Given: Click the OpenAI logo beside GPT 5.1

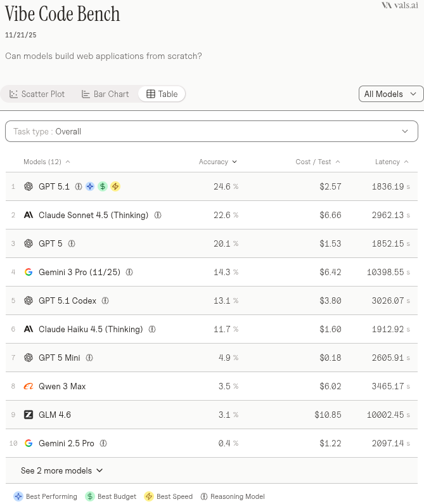Looking at the screenshot, I should click(x=29, y=186).
